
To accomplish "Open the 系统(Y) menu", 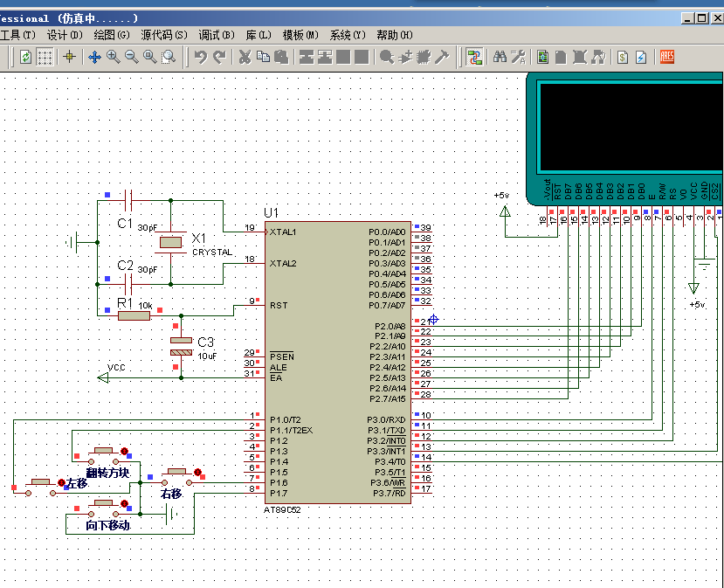I will click(x=348, y=35).
